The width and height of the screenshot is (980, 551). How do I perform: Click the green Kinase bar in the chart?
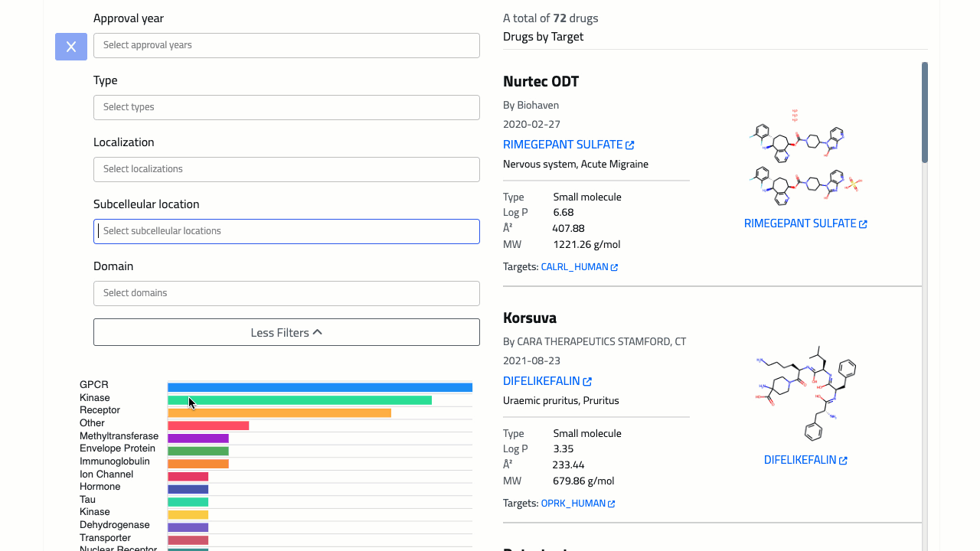pyautogui.click(x=299, y=399)
